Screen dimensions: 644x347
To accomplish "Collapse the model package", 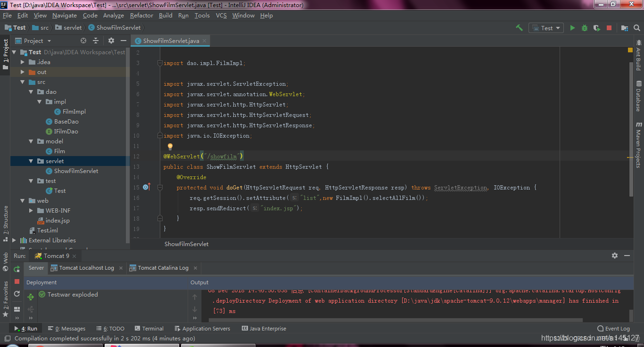I will click(x=31, y=141).
